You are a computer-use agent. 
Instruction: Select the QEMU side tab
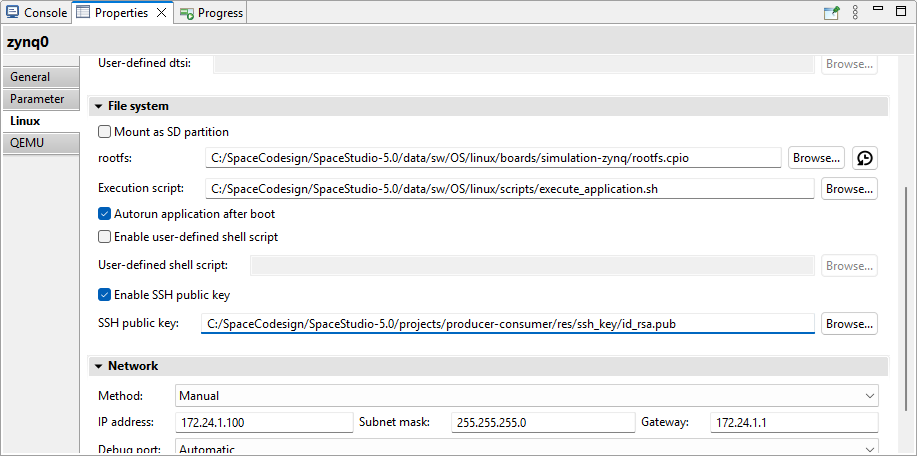pos(40,143)
